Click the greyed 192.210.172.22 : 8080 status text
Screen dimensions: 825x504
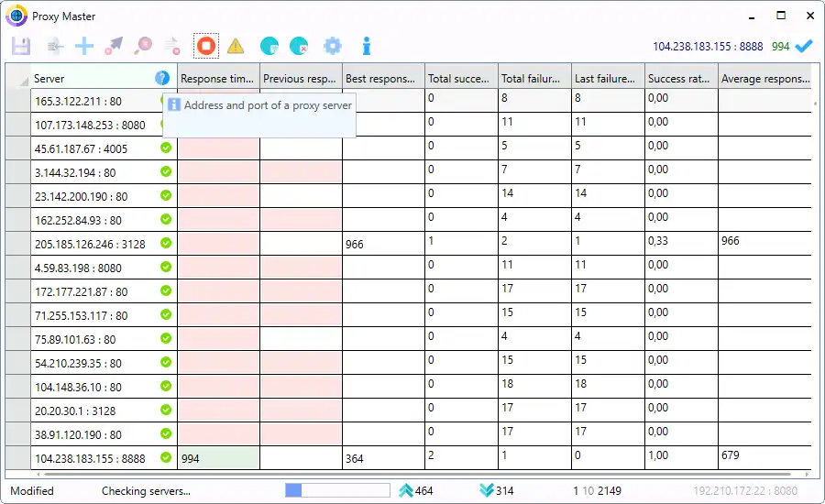[x=745, y=491]
